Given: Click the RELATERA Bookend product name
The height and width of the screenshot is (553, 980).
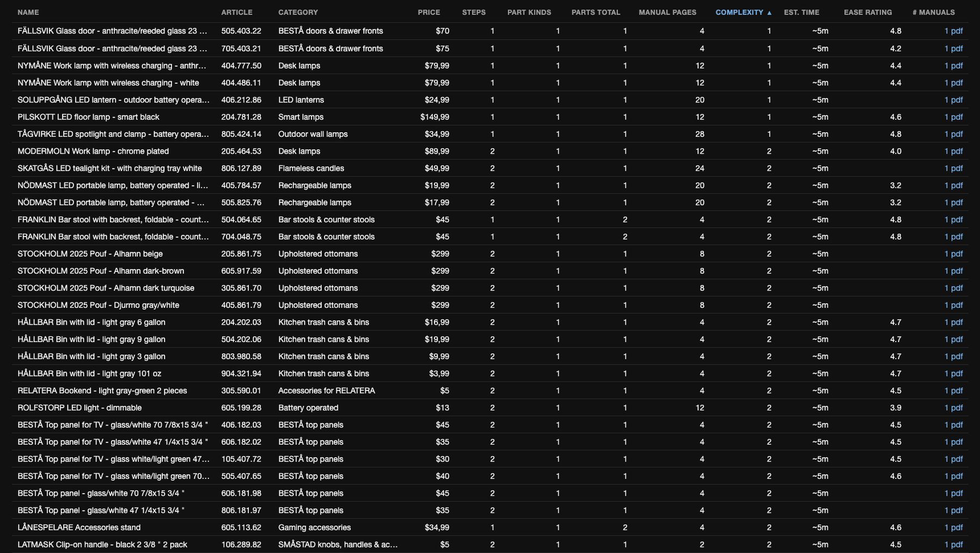Looking at the screenshot, I should point(102,391).
